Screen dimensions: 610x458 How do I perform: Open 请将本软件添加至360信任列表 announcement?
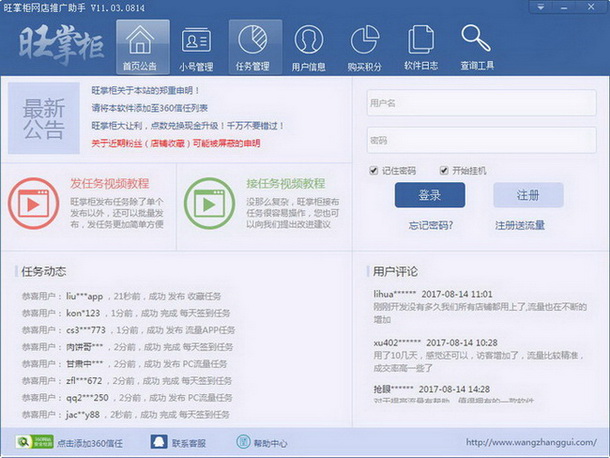pos(150,108)
